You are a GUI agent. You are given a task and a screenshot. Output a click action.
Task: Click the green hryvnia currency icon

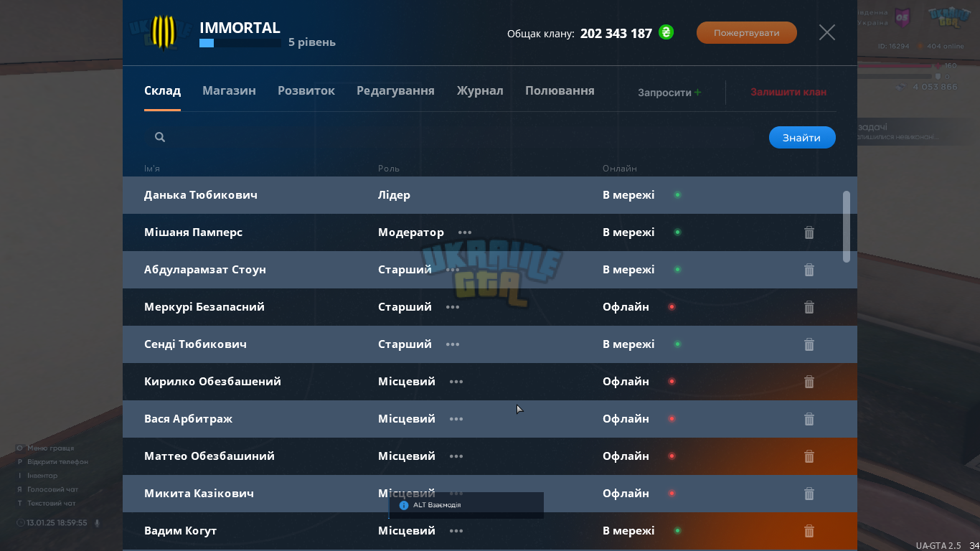[666, 32]
